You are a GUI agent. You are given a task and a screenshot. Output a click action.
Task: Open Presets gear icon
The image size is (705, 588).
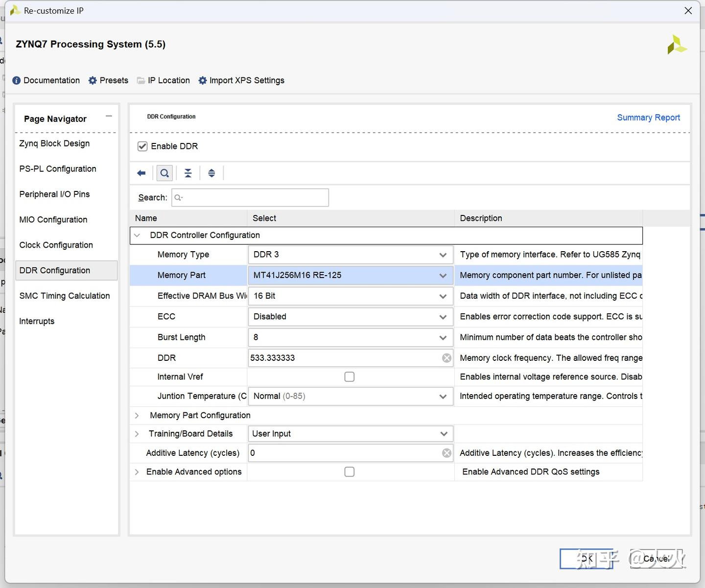tap(93, 80)
